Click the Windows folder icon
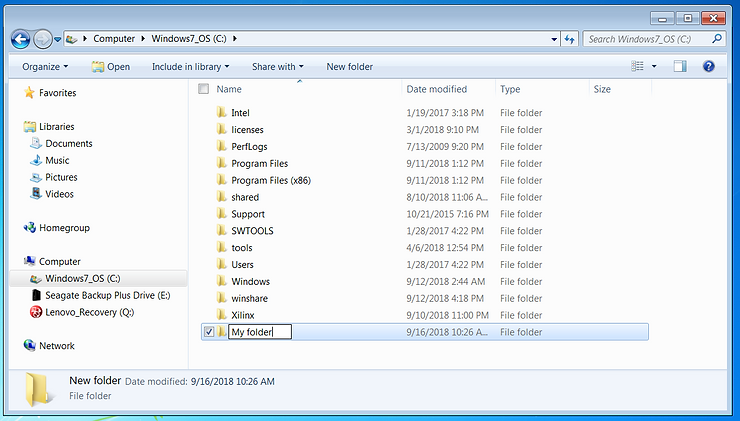Image resolution: width=740 pixels, height=421 pixels. click(x=221, y=281)
